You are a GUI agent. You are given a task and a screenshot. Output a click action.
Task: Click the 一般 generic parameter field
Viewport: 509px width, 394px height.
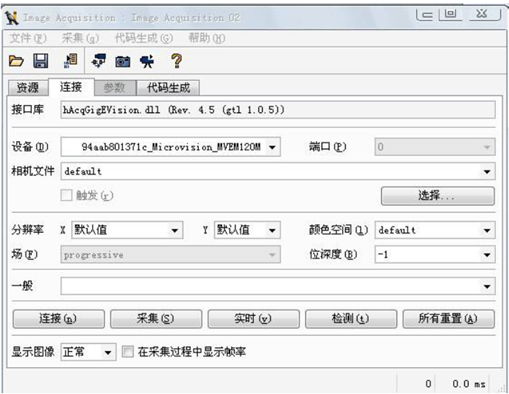point(278,286)
